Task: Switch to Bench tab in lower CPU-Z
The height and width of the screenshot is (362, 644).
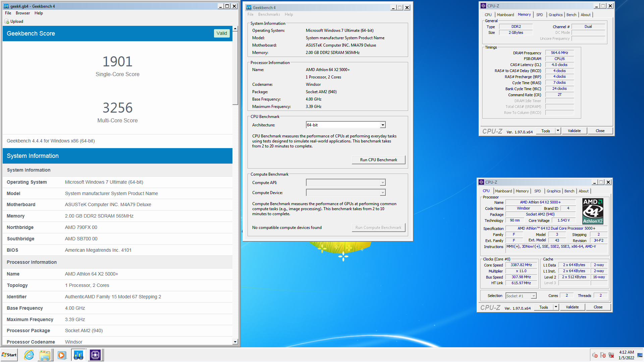Action: pyautogui.click(x=569, y=191)
